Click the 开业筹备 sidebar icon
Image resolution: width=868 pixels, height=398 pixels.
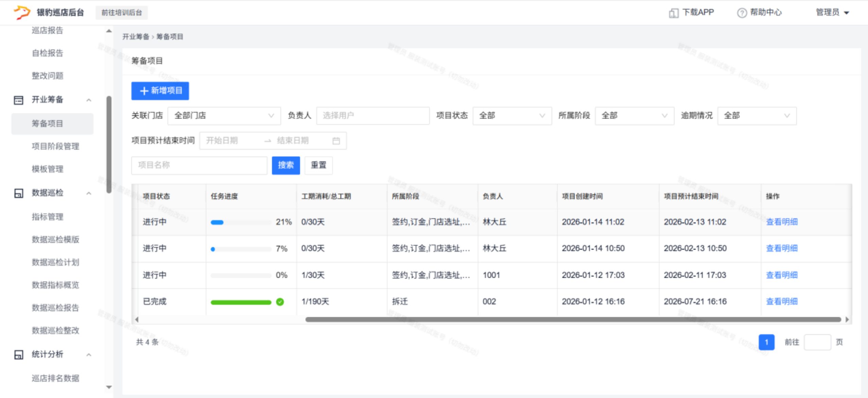[18, 100]
